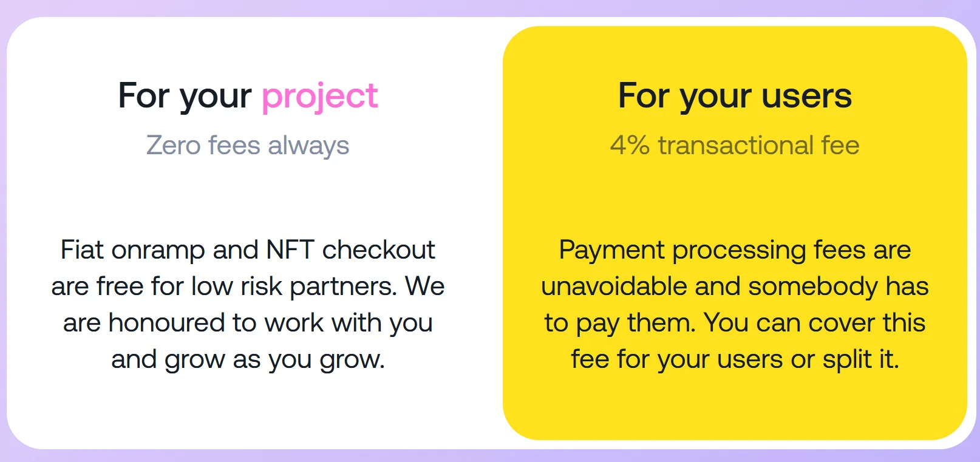Click the word "Zero" in left subtitle
Viewport: 980px width, 462px height.
(x=173, y=146)
